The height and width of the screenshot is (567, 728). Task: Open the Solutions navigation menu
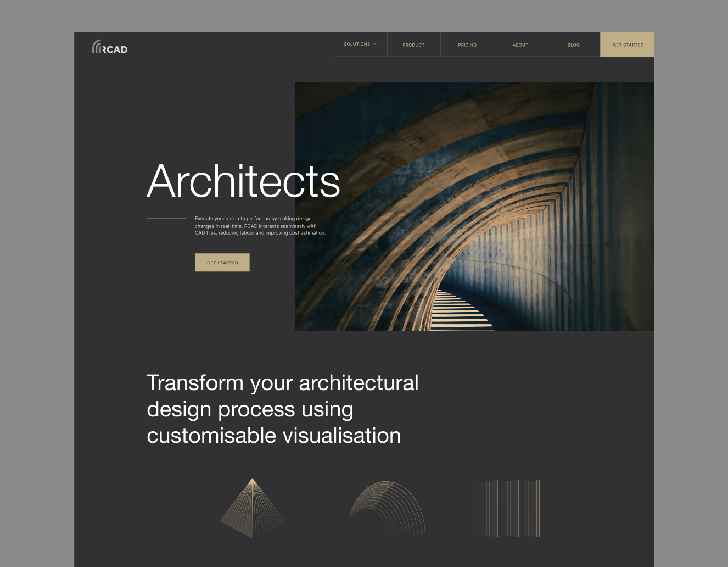point(357,45)
